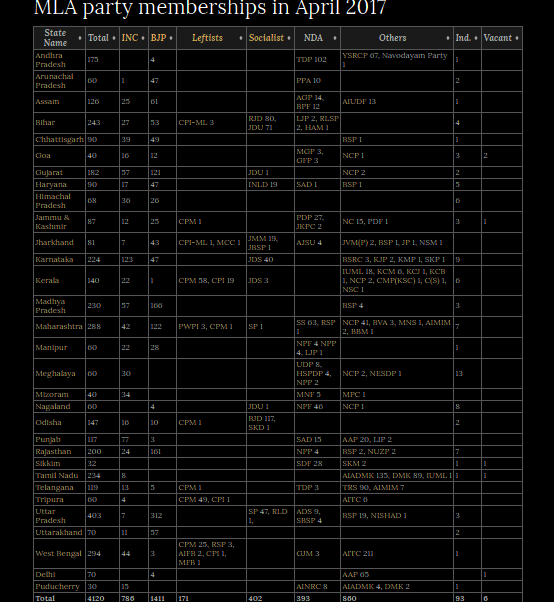Sort table by INC column
Viewport: 554px width, 602px height.
click(134, 38)
